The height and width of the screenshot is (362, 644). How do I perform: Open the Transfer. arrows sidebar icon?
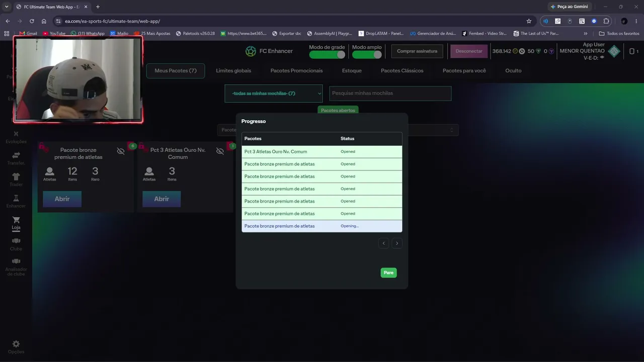(16, 155)
